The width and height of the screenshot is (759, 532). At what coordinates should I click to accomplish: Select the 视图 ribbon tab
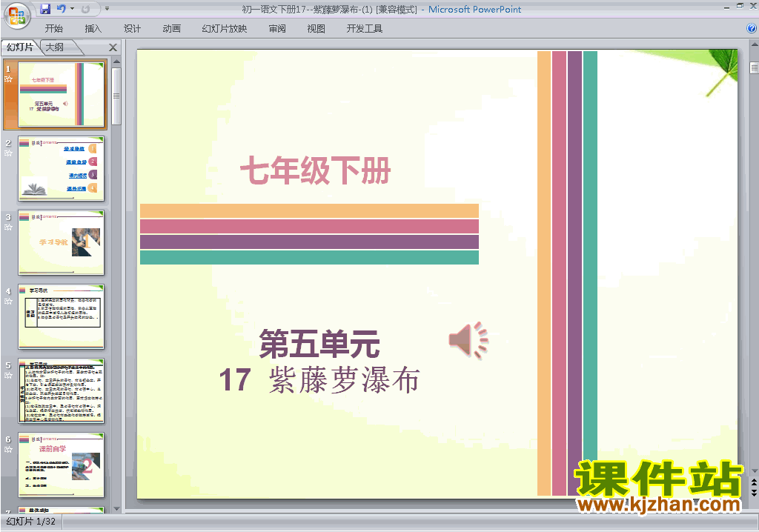[x=316, y=29]
